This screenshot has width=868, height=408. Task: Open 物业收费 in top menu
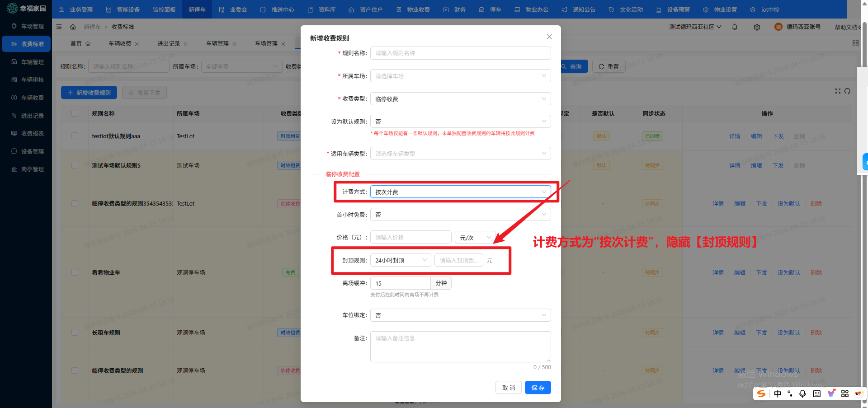click(x=413, y=9)
